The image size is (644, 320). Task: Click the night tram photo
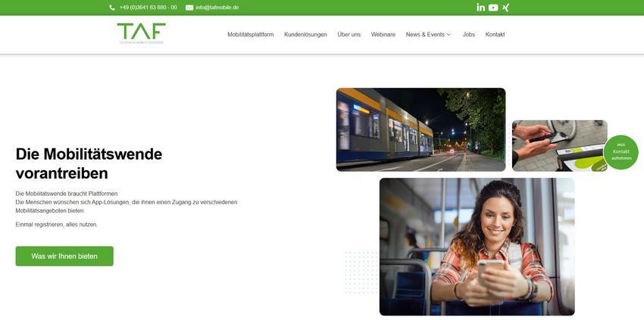pos(420,129)
